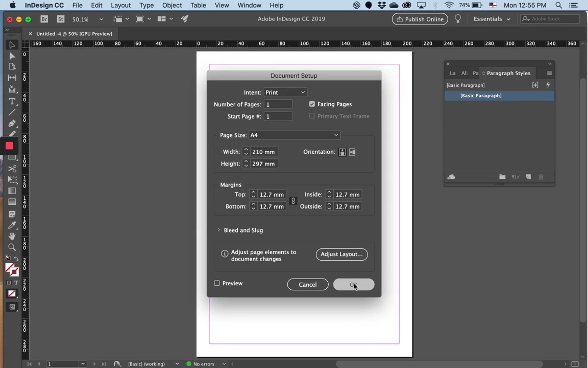Open the Object menu
Screen dimensions: 588x368
tap(172, 5)
